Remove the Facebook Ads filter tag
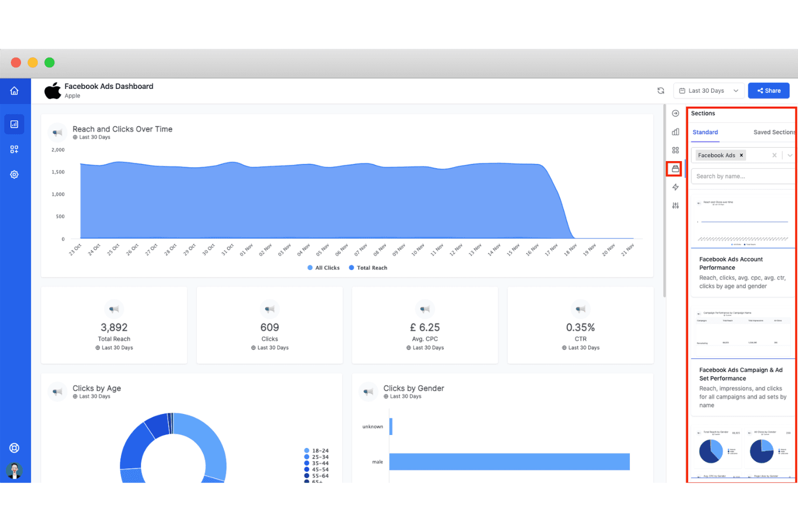Screen dimensions: 798x532 pyautogui.click(x=741, y=155)
